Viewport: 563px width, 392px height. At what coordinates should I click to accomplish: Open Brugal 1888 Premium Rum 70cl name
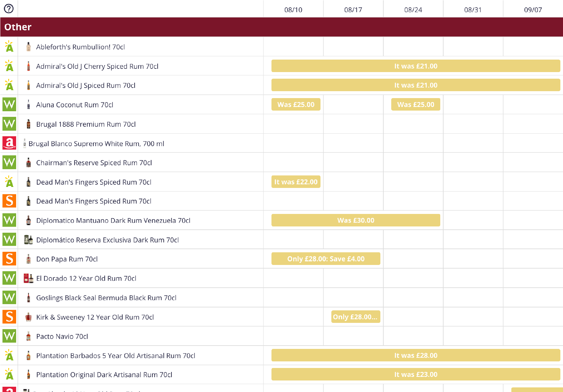(86, 124)
